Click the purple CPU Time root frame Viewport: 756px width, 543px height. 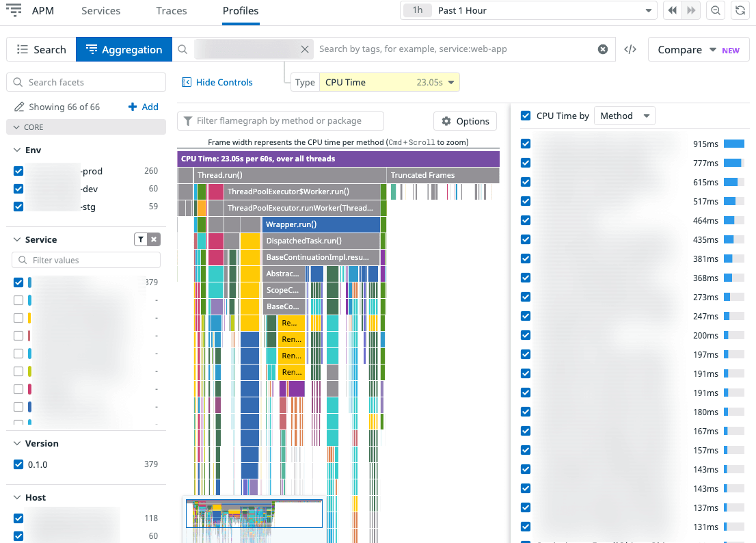[338, 159]
